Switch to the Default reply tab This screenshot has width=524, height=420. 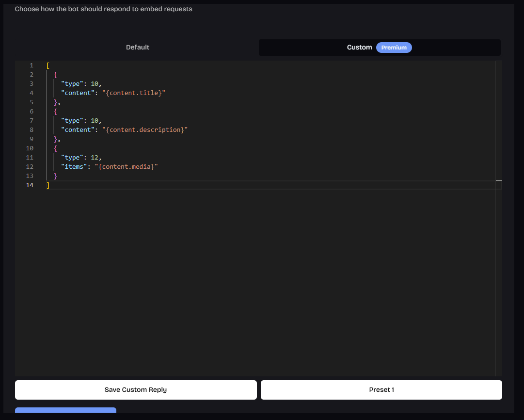click(138, 48)
